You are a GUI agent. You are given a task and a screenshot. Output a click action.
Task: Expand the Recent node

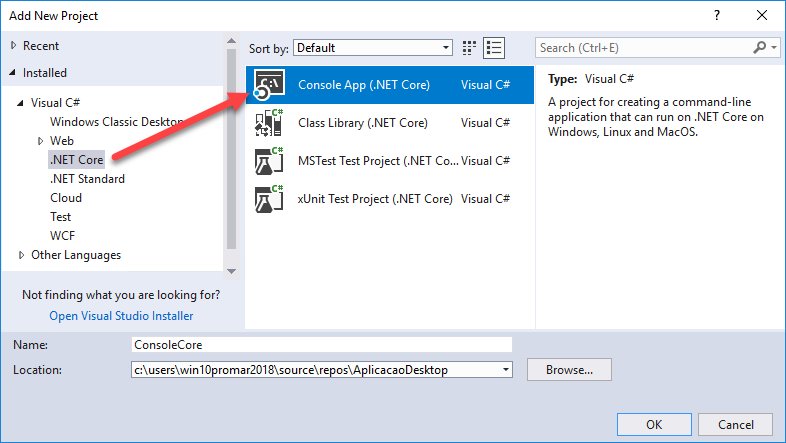coord(14,46)
